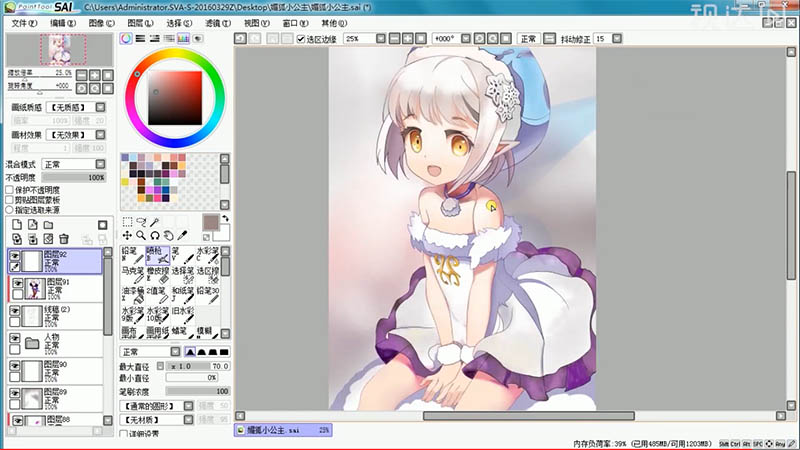
Task: Select the rectangular selection tool
Action: pos(127,221)
